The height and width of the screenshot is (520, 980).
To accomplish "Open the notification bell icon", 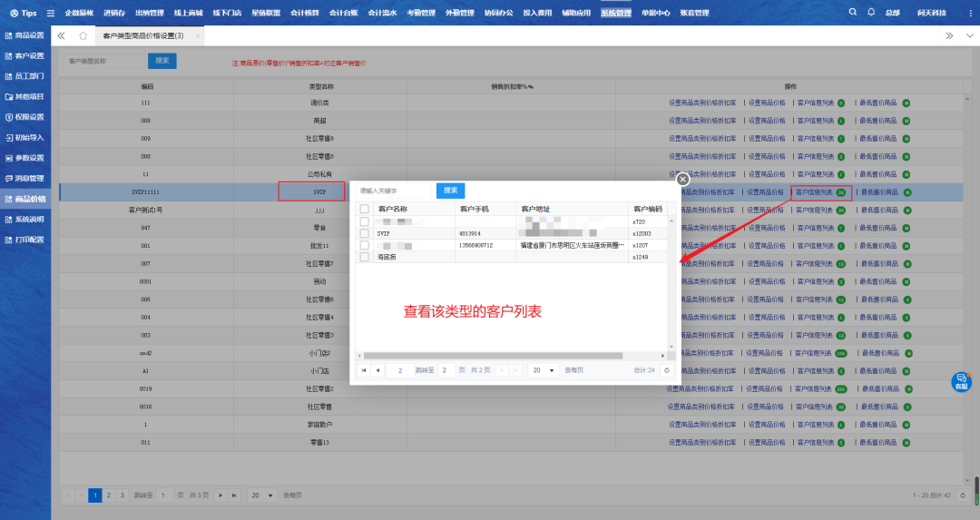I will [x=871, y=13].
